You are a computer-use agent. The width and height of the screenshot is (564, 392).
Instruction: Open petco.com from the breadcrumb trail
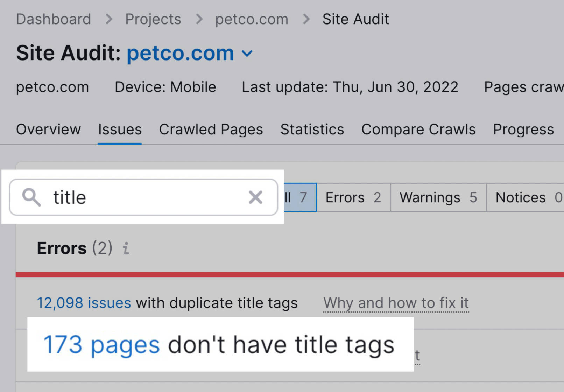(251, 19)
